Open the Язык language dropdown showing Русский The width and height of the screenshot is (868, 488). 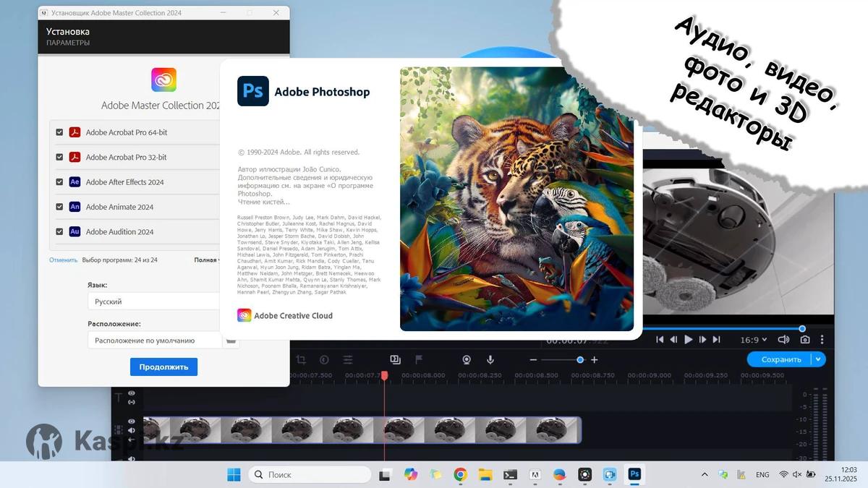[153, 301]
